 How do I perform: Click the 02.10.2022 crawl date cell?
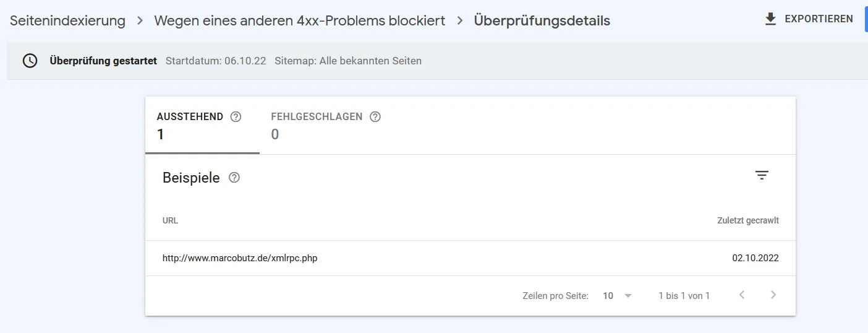click(x=755, y=258)
